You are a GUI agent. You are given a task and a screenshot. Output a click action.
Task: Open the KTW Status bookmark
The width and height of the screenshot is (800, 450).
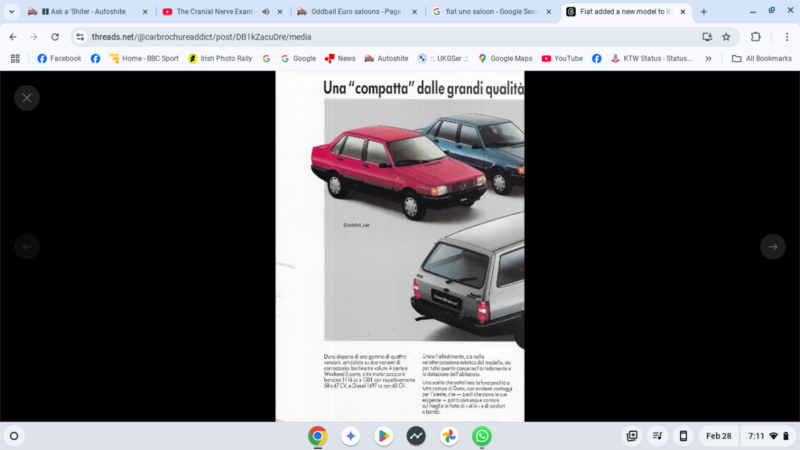point(652,59)
